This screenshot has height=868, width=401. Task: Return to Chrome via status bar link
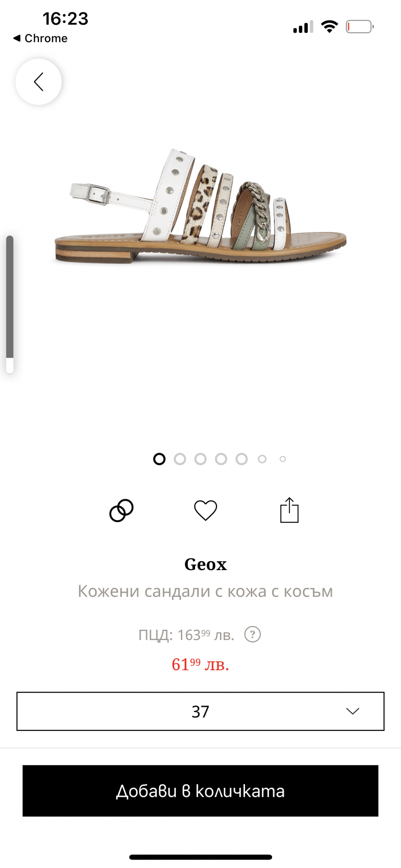(41, 38)
